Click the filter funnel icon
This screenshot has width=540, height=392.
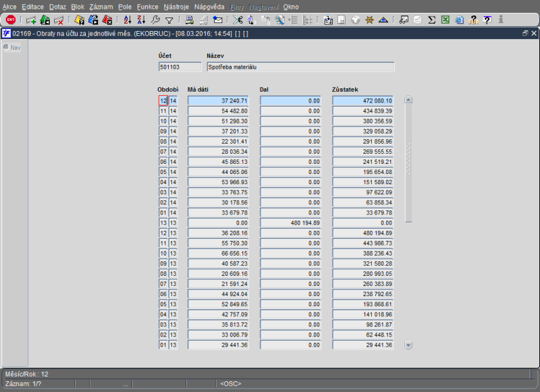tap(169, 20)
